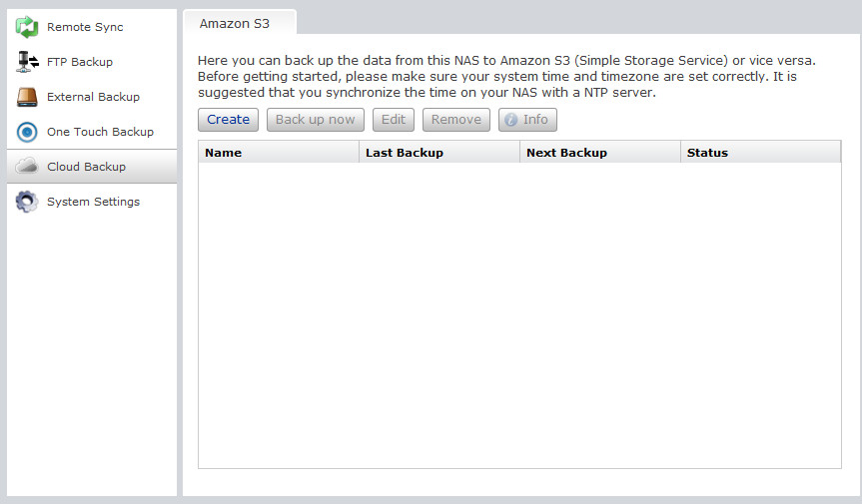Click the Cloud Backup cloud icon
Viewport: 862px width, 504px height.
click(x=27, y=167)
